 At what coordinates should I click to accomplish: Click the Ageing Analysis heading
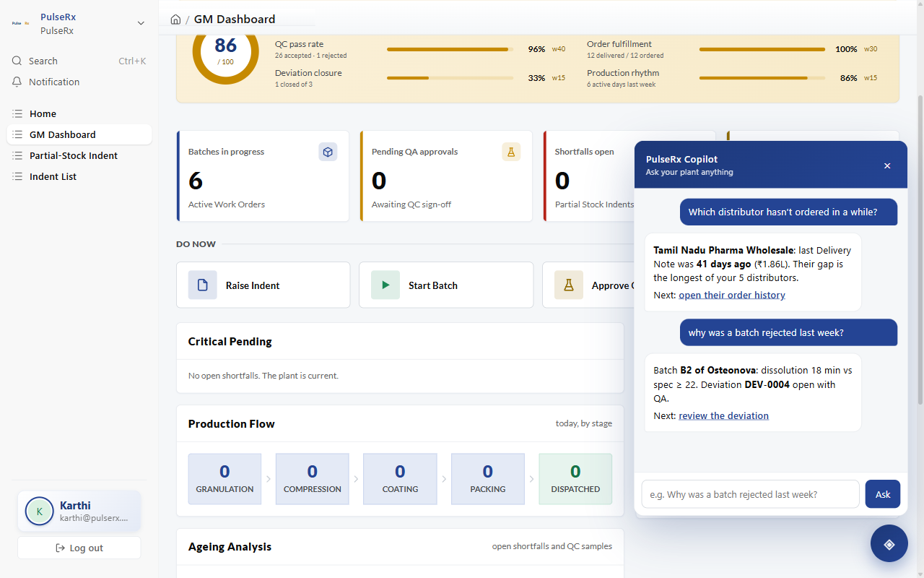click(230, 547)
